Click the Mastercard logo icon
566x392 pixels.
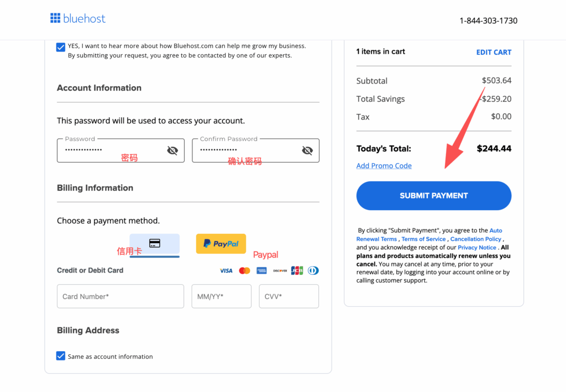click(x=244, y=271)
